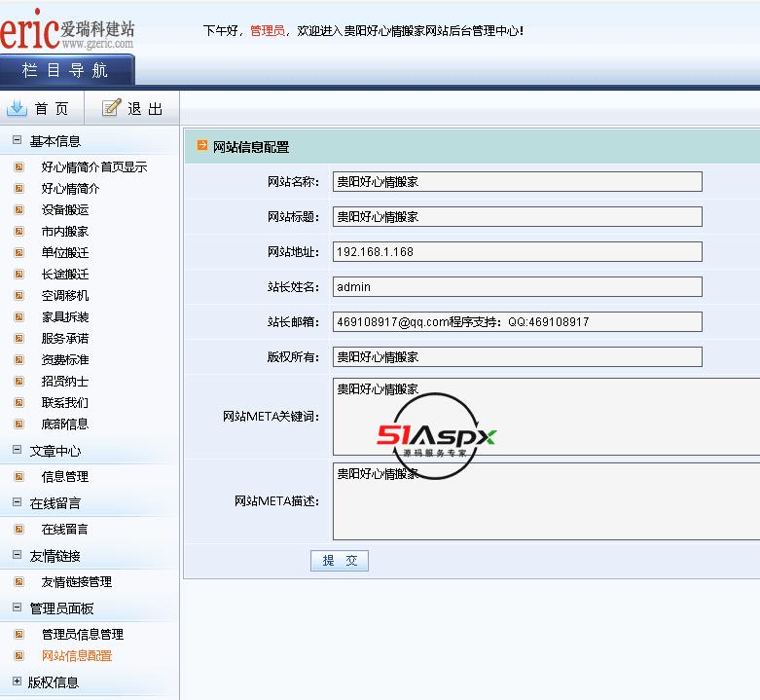Click the eric 爱瑞科建站 logo

point(67,29)
